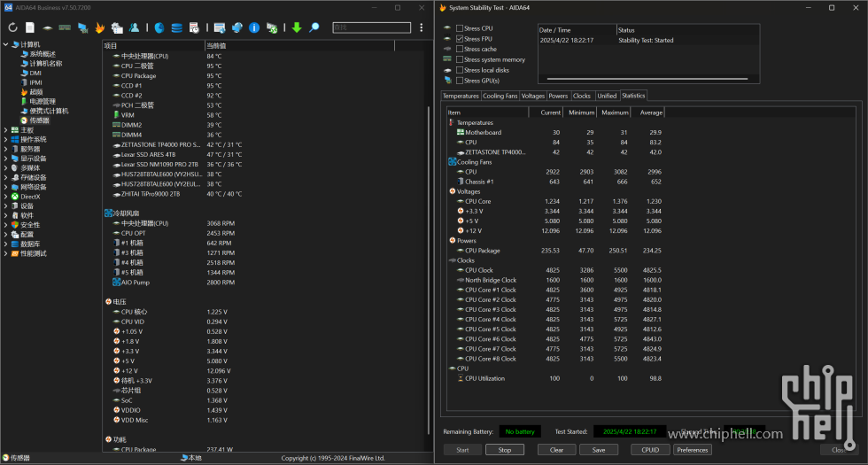This screenshot has width=868, height=465.
Task: Click the remote control green-arrows toolbar icon
Action: (272, 27)
